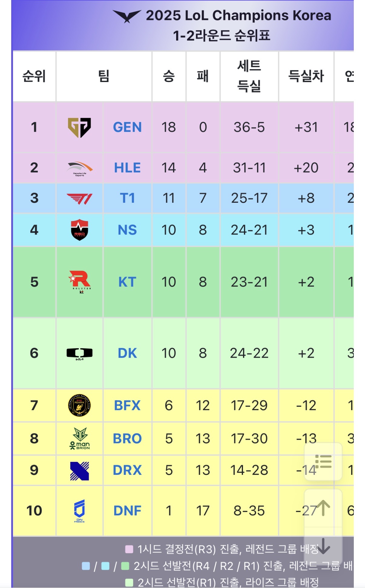Click the Gen.G team logo

coord(79,127)
